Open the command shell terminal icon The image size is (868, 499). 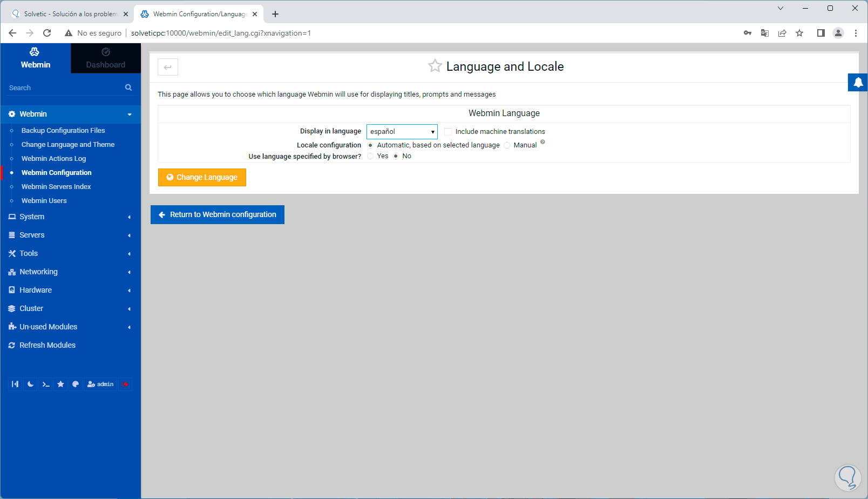[x=45, y=384]
